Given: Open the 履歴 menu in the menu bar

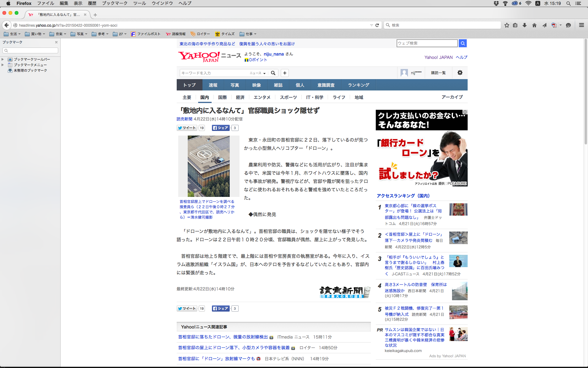Looking at the screenshot, I should 92,3.
